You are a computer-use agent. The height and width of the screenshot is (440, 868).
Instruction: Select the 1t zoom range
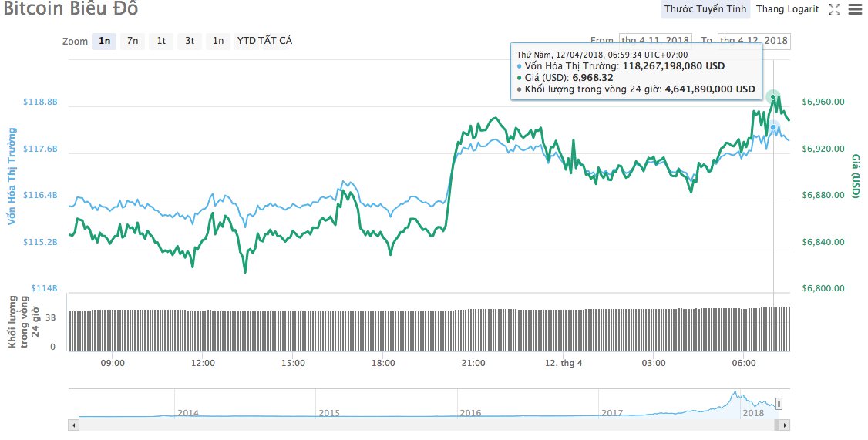(x=161, y=41)
